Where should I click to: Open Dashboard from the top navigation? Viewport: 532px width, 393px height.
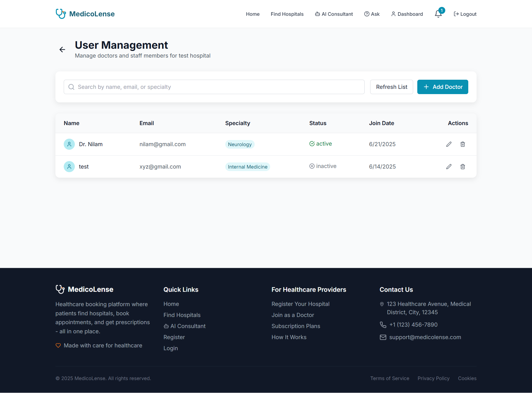[407, 14]
